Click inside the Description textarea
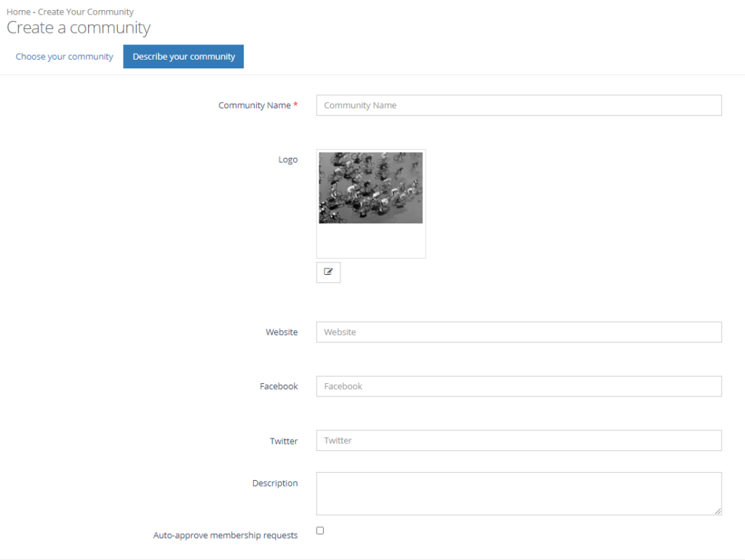This screenshot has height=560, width=745. (x=519, y=494)
